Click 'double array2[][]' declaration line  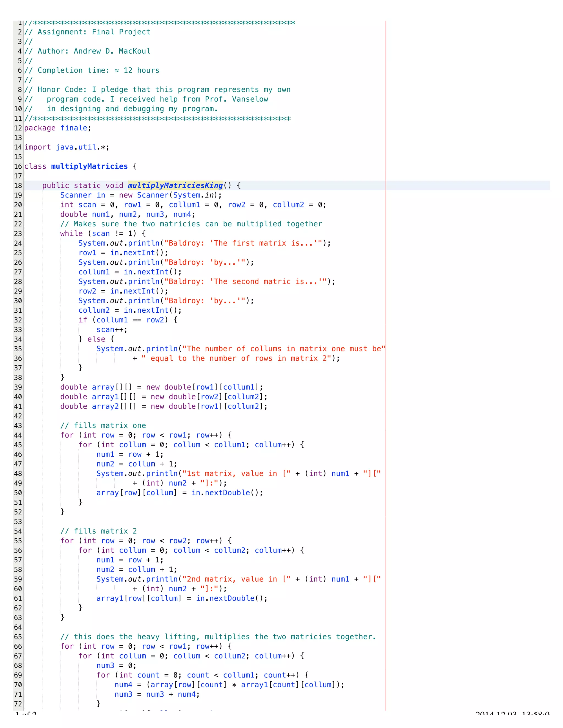[x=164, y=406]
